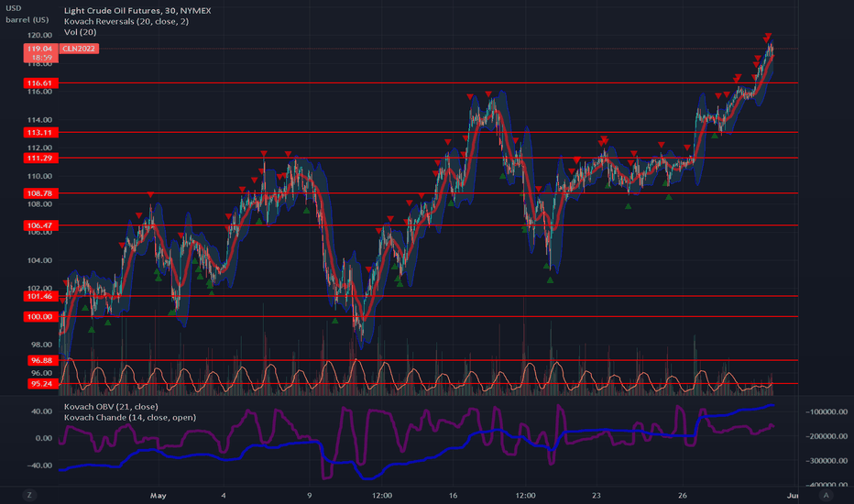Click the 40.00 tick in oscillator pane
The width and height of the screenshot is (854, 504).
[41, 411]
